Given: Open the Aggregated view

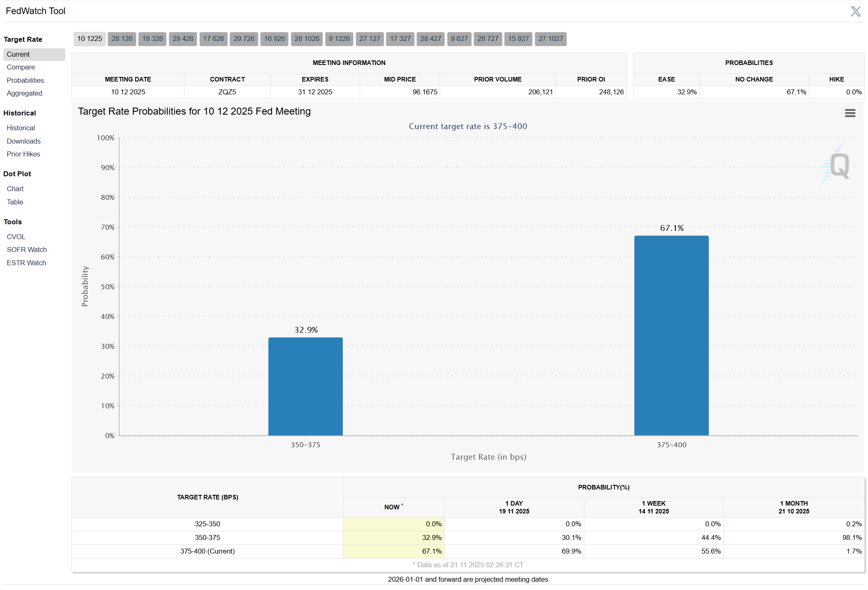Looking at the screenshot, I should pyautogui.click(x=24, y=93).
